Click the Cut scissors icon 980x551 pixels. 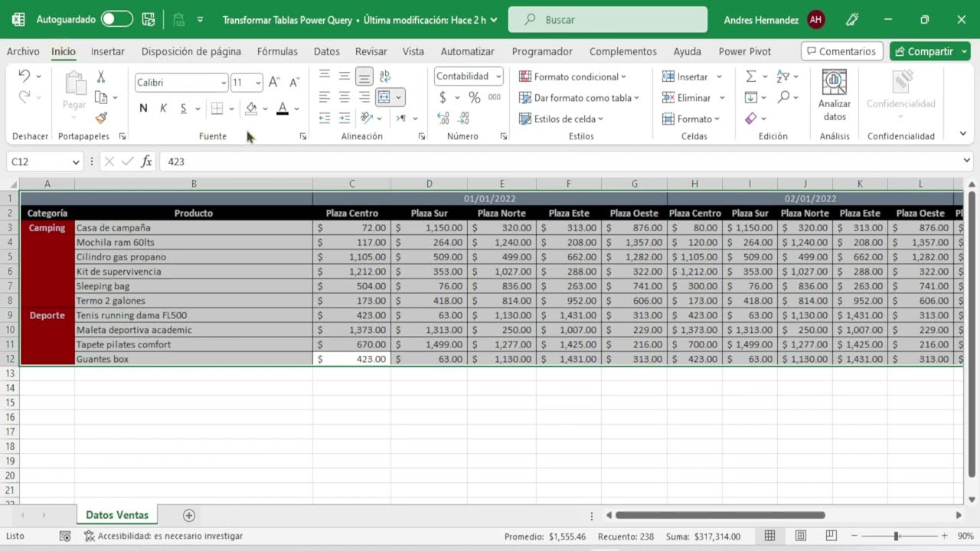tap(100, 77)
